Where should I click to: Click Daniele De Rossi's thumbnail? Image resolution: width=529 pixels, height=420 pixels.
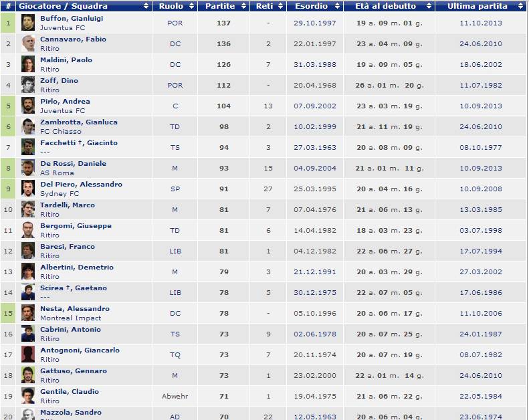tap(27, 169)
